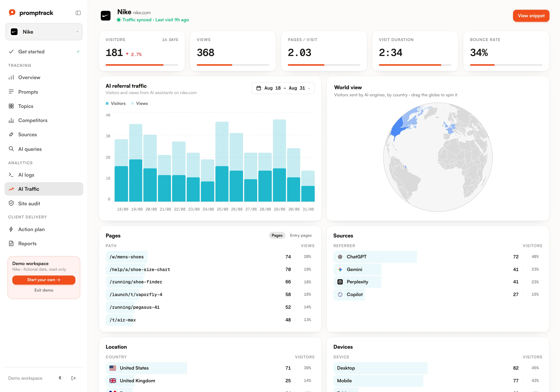Click the Prompts lines icon
Screen dimensions: 560x392
[x=11, y=92]
